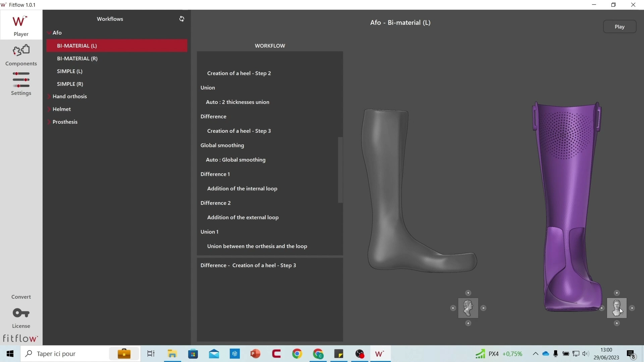Image resolution: width=644 pixels, height=362 pixels.
Task: Select 'Creation of a heel - Step 3' step
Action: coord(239,131)
